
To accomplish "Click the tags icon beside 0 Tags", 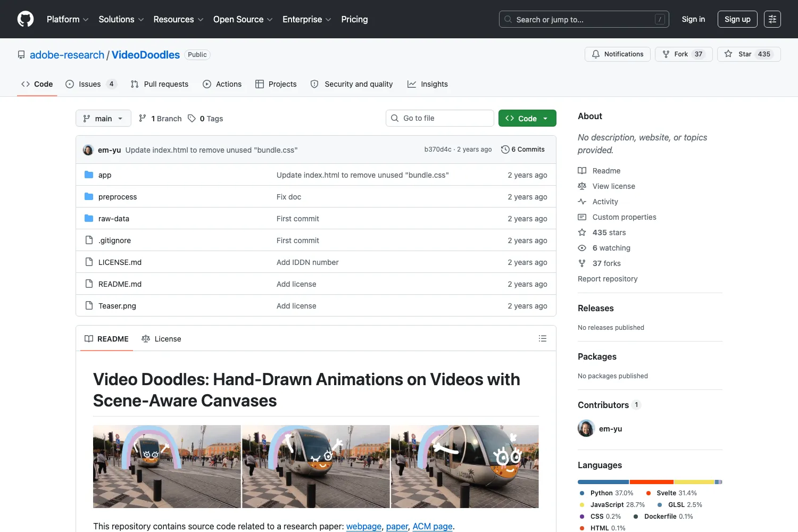I will pyautogui.click(x=192, y=118).
